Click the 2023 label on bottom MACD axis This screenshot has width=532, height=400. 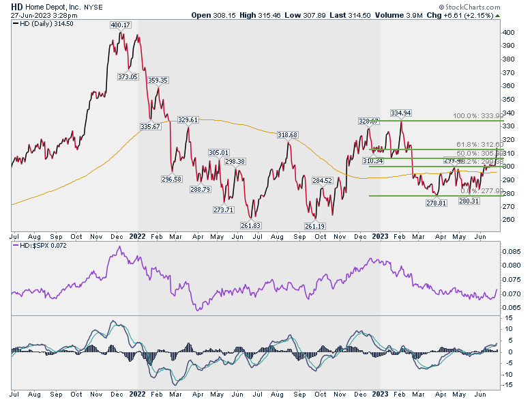380,394
